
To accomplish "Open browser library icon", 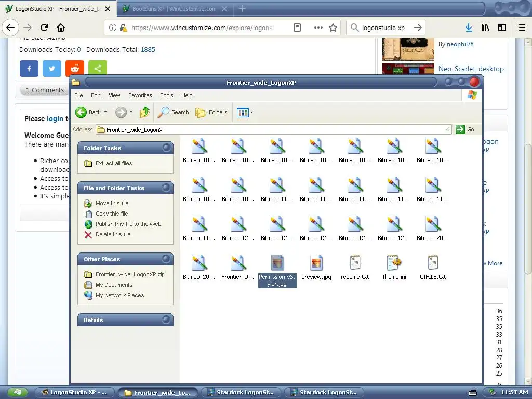I will pos(485,28).
